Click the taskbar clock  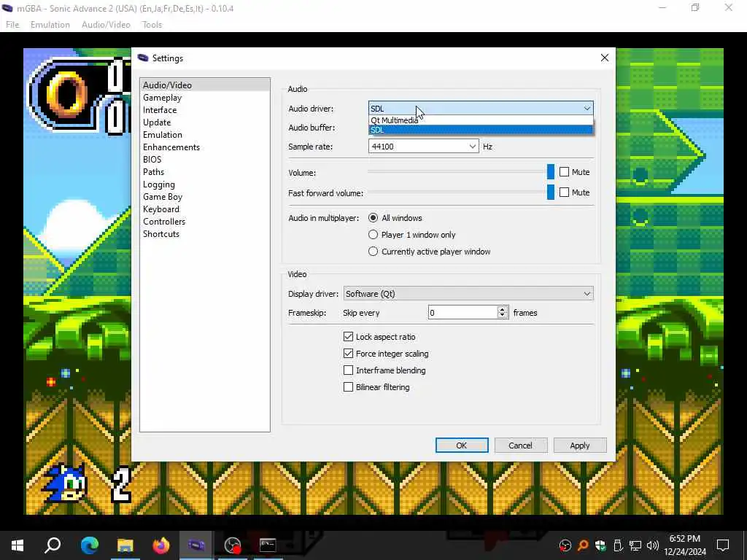pos(684,545)
